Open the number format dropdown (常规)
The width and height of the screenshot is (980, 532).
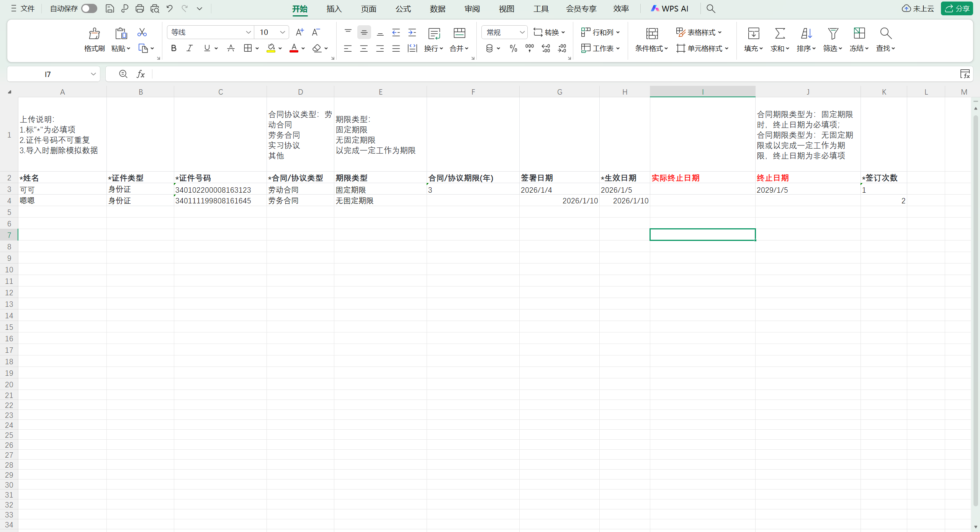[522, 33]
